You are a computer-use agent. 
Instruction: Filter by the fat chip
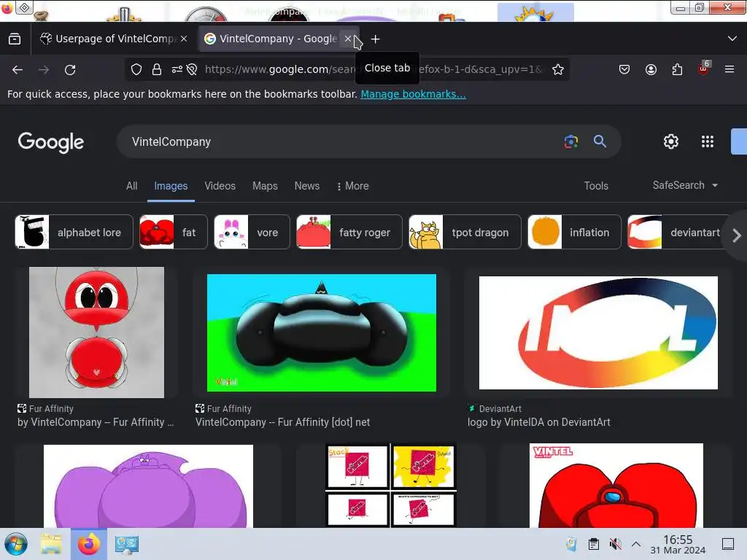(174, 232)
